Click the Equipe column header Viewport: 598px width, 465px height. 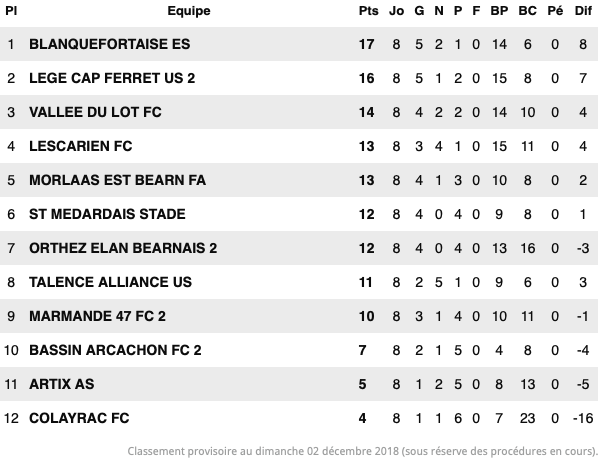point(189,11)
